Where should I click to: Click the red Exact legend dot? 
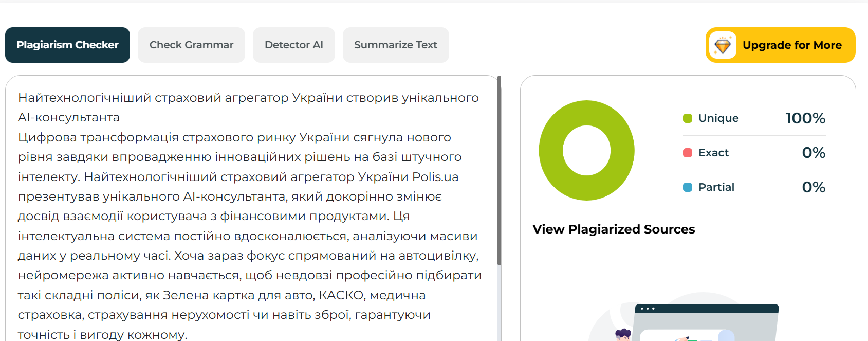pyautogui.click(x=688, y=153)
